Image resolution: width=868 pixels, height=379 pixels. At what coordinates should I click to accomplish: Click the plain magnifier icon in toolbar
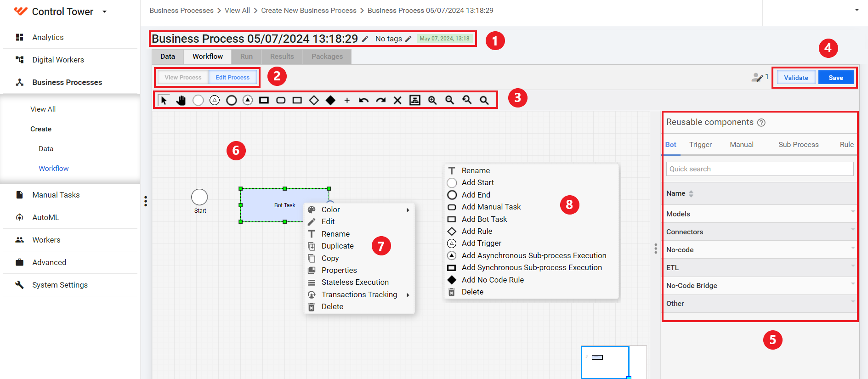point(484,100)
